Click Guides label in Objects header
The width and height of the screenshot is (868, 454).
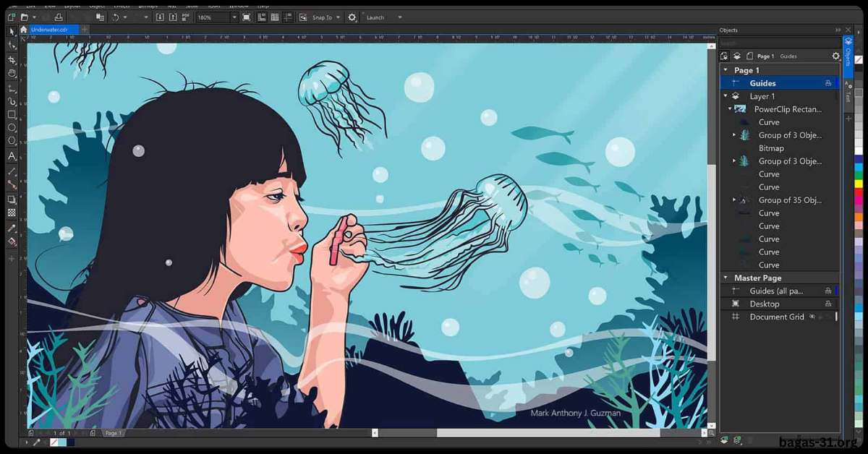coord(788,56)
